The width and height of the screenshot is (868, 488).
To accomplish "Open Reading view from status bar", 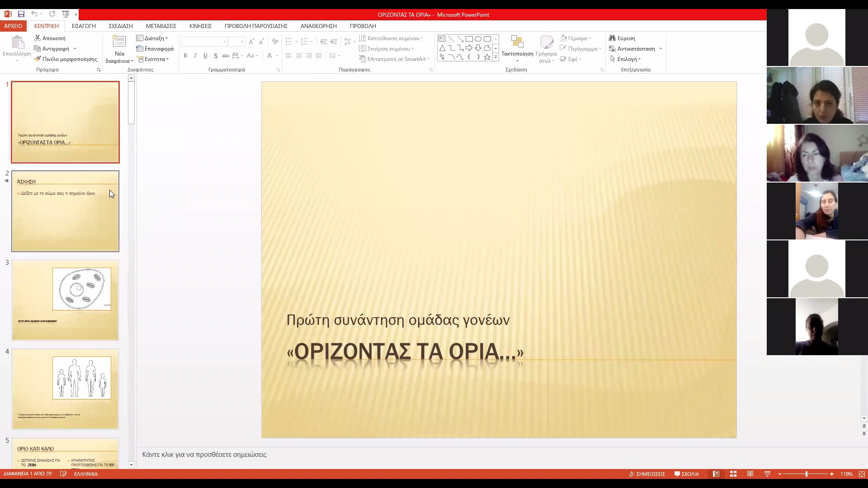I will click(x=750, y=474).
